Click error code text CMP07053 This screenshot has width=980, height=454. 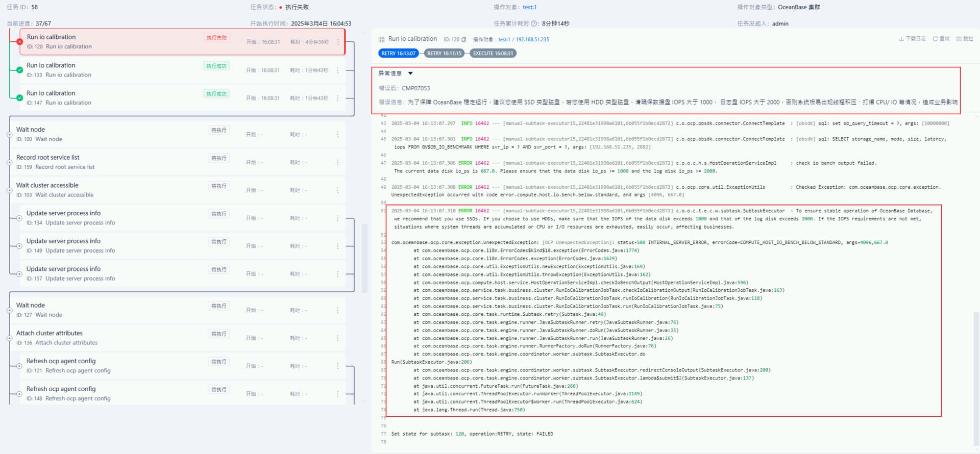pos(415,88)
